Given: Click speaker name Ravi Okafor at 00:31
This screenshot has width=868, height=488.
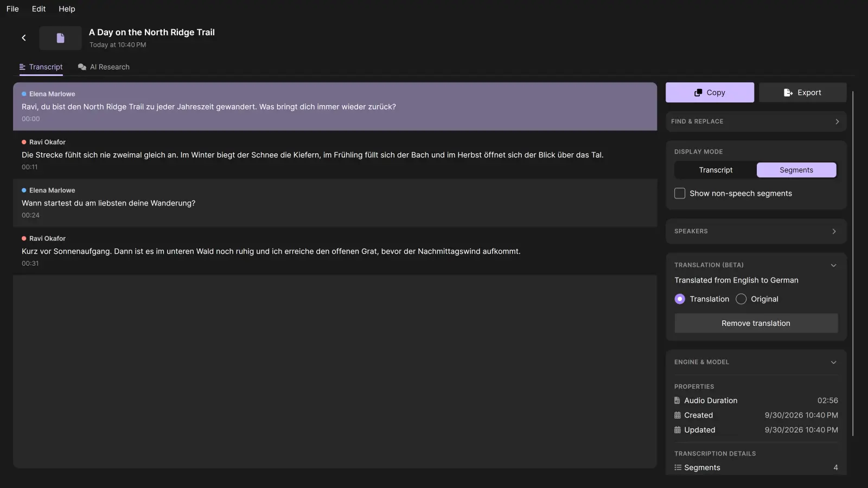Looking at the screenshot, I should (47, 239).
